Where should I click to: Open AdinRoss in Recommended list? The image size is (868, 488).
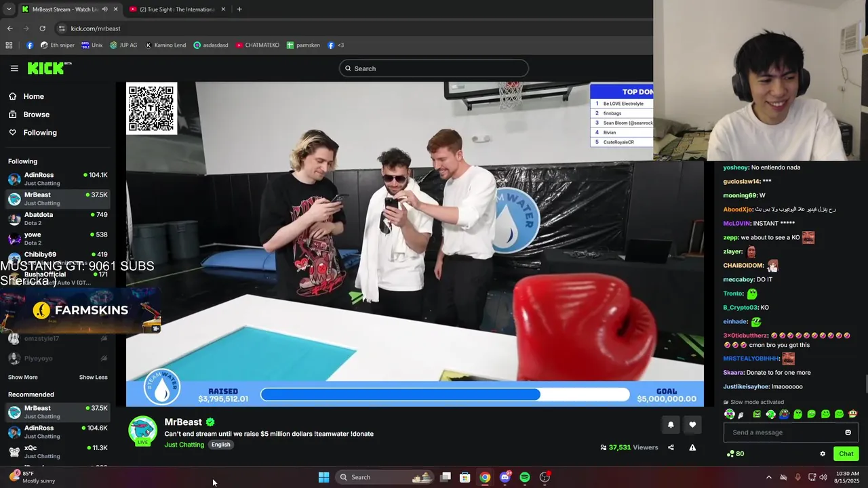pos(58,432)
